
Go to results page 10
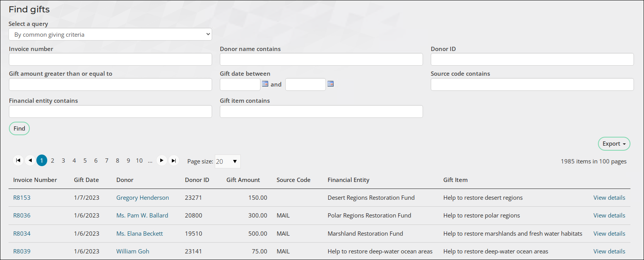coord(139,160)
